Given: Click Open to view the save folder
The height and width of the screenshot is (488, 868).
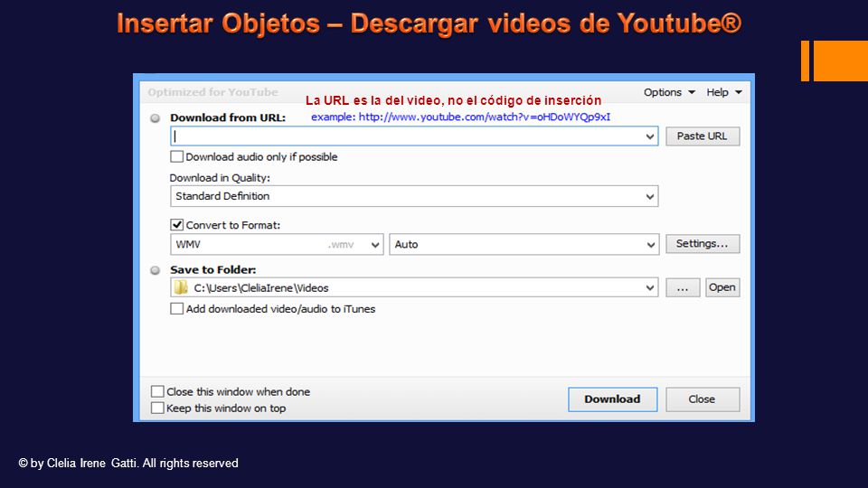Looking at the screenshot, I should tap(722, 287).
